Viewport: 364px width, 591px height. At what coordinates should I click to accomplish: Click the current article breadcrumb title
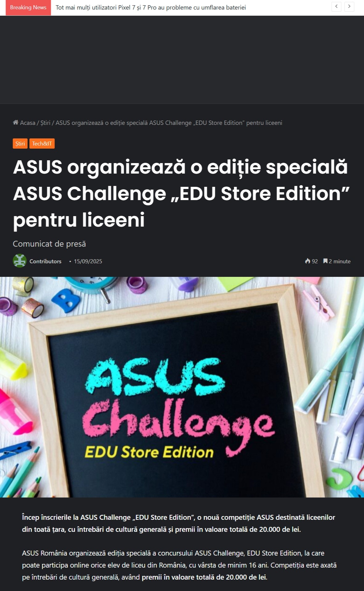pos(169,123)
